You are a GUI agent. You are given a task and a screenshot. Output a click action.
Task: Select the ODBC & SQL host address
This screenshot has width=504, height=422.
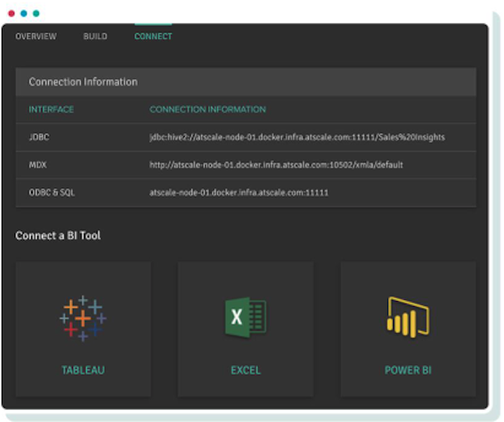pos(239,193)
